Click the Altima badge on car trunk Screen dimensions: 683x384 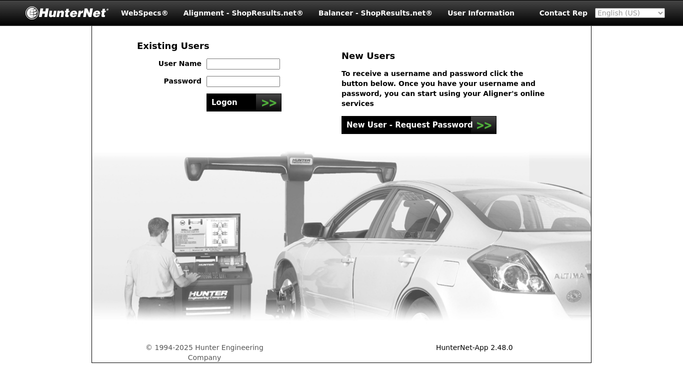pyautogui.click(x=569, y=276)
